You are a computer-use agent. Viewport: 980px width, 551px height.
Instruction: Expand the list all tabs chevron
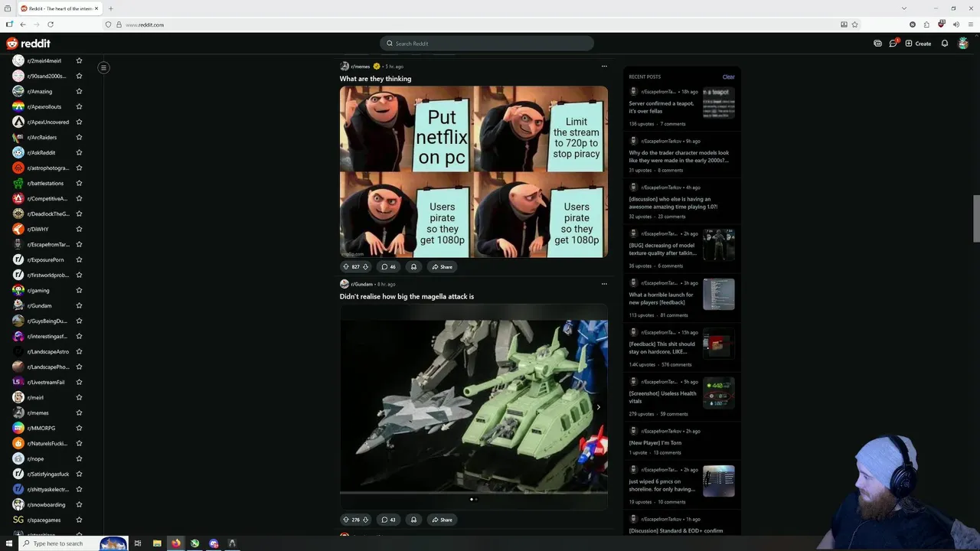[904, 8]
